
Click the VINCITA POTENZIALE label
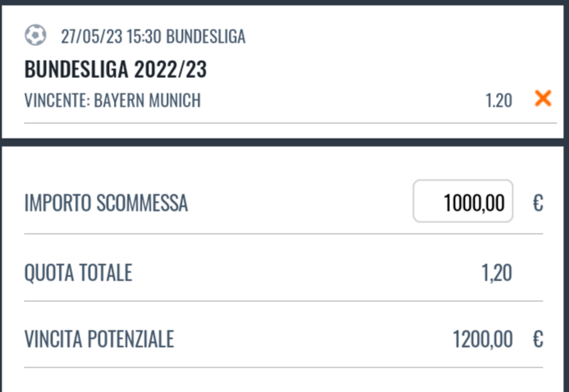99,339
